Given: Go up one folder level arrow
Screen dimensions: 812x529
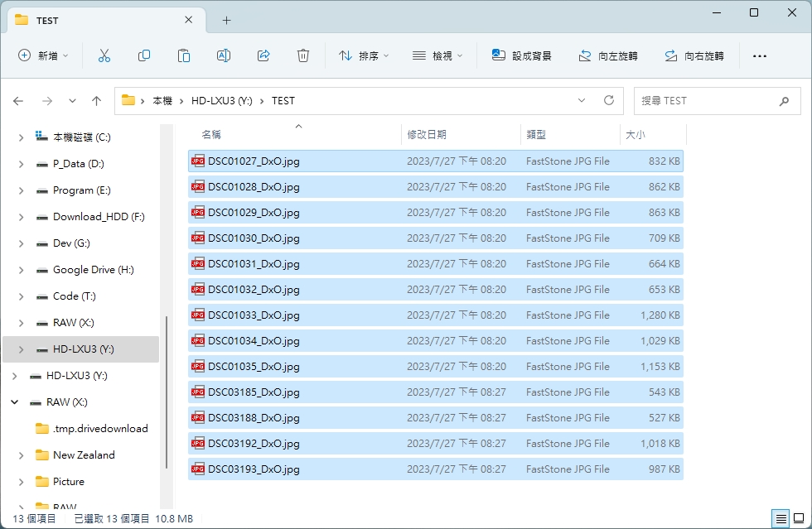Looking at the screenshot, I should coord(96,100).
